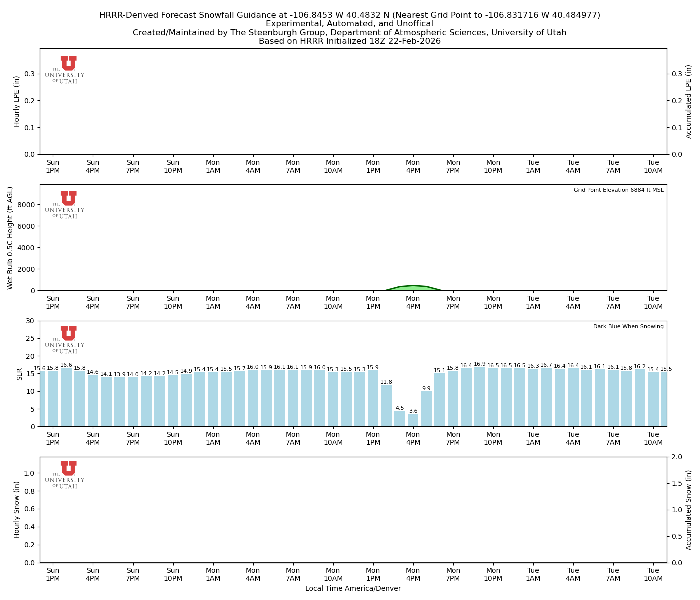Click the 'Accumulated Snow (in)' right axis label
700x600 pixels.
point(689,510)
